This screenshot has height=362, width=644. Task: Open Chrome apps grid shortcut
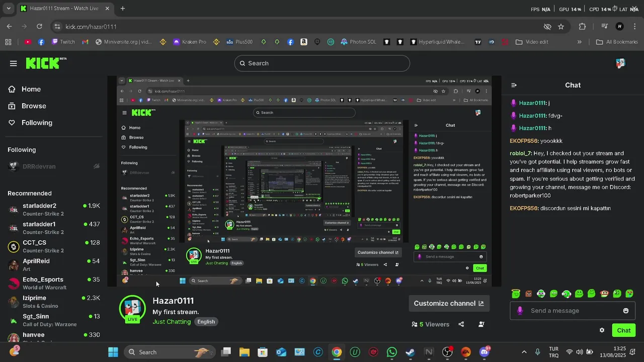[8, 42]
